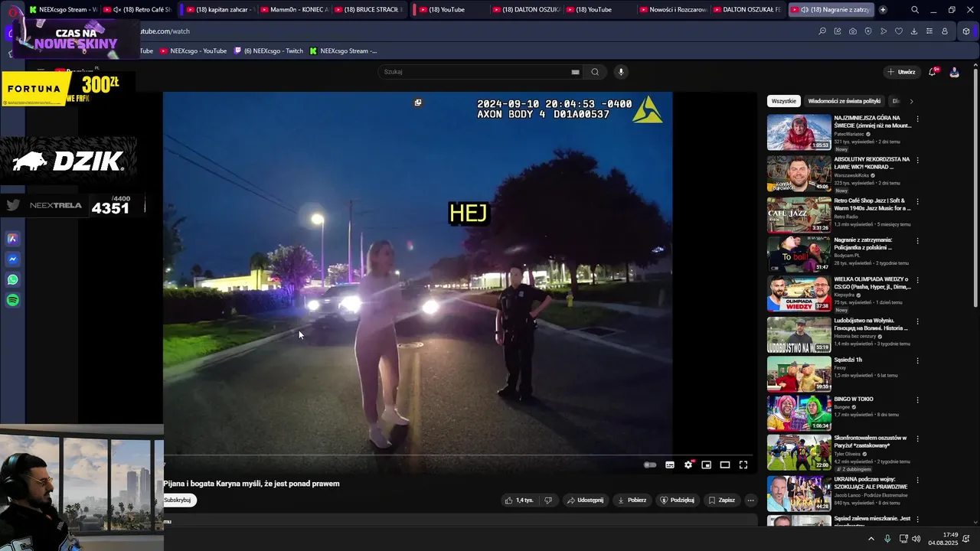
Task: Click the send arrow icon in address bar
Action: point(884,31)
